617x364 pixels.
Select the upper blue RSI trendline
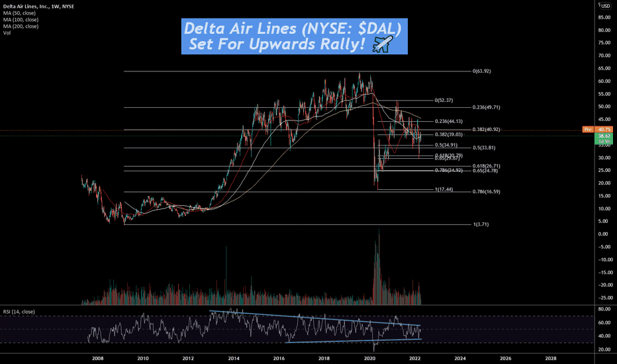coord(315,318)
